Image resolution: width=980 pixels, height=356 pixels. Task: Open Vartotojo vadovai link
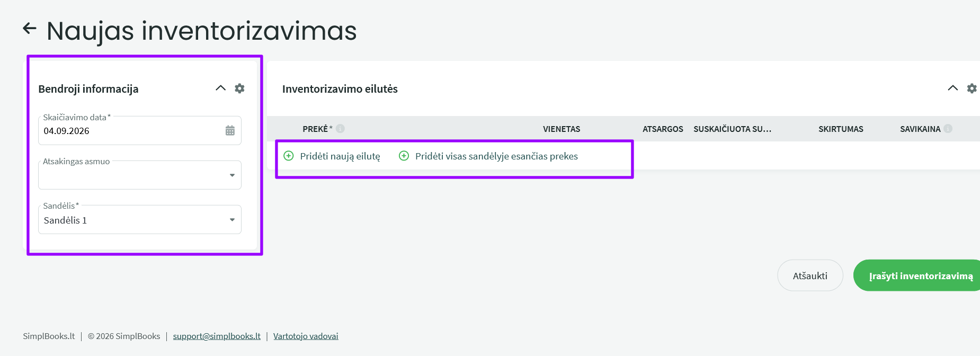click(306, 336)
